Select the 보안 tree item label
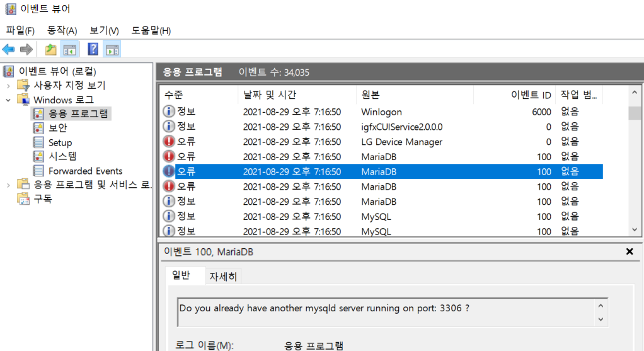 pyautogui.click(x=57, y=128)
